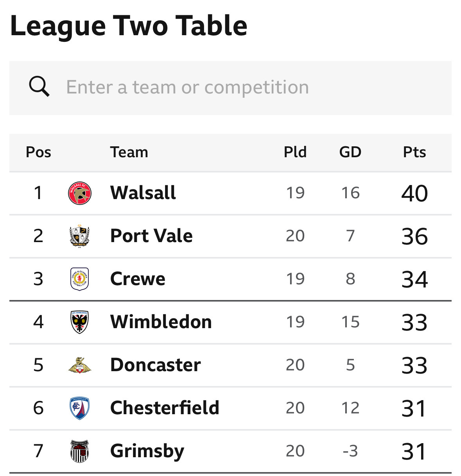
Task: Select the Doncaster team name
Action: click(x=155, y=365)
